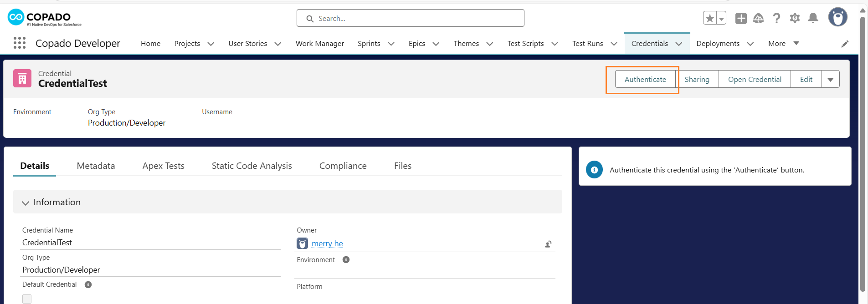Switch to the Metadata tab

tap(96, 166)
